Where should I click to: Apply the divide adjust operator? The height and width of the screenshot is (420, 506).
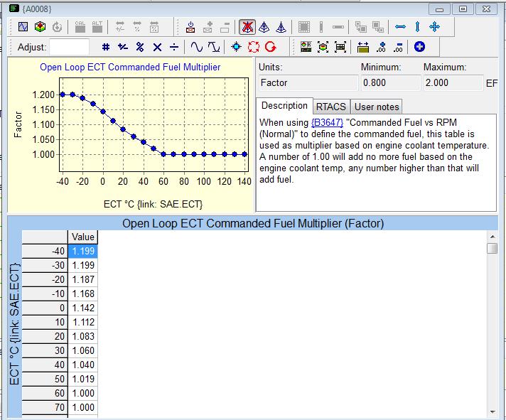174,47
